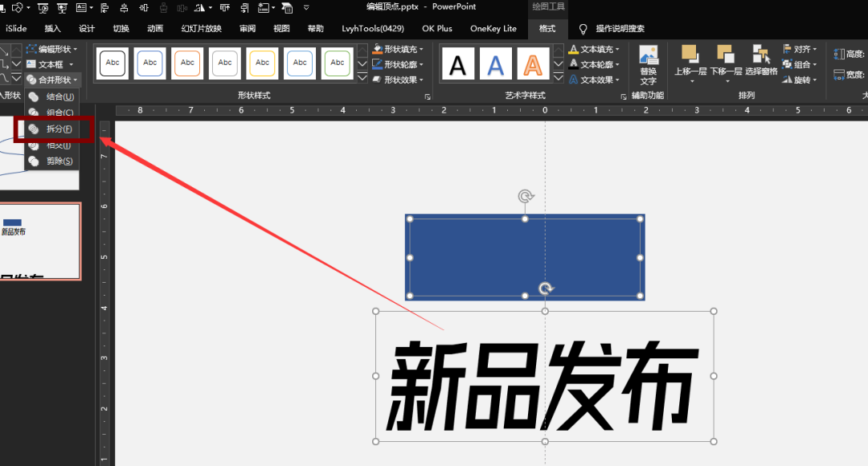868x466 pixels.
Task: Open the 帮助 (Help) tab
Action: (x=316, y=28)
